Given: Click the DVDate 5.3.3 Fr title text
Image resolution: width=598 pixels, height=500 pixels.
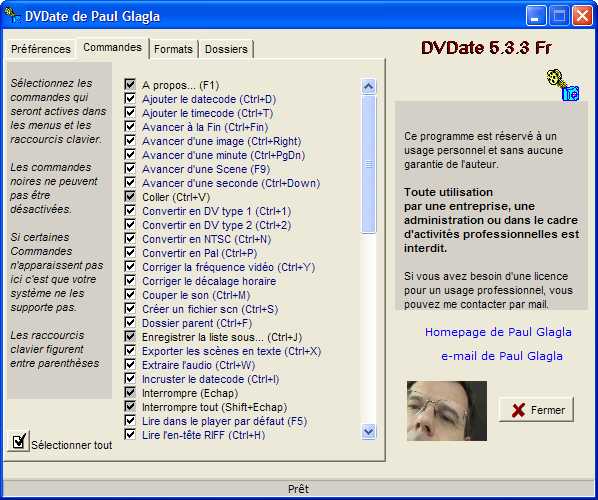Looking at the screenshot, I should [487, 48].
